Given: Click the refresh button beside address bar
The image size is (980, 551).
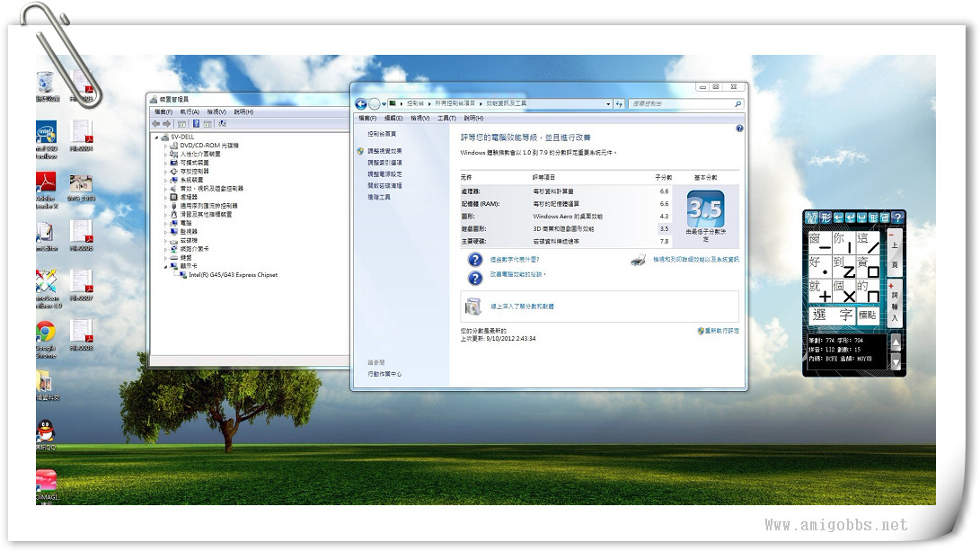Looking at the screenshot, I should (x=621, y=104).
